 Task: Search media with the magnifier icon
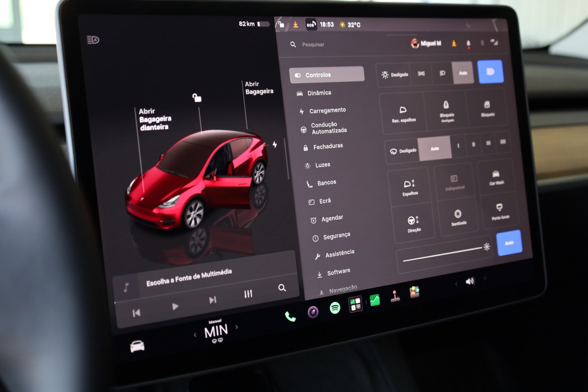(282, 288)
